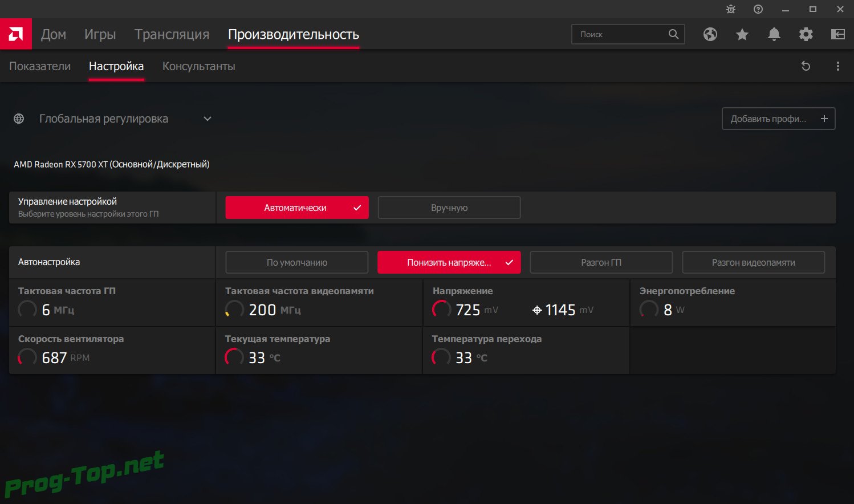The width and height of the screenshot is (854, 504).
Task: Click the Текущая температура gauge icon
Action: click(234, 357)
